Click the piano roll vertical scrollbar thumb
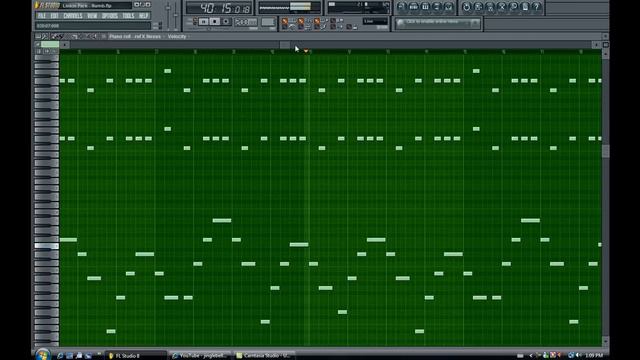The height and width of the screenshot is (360, 640). tap(606, 151)
